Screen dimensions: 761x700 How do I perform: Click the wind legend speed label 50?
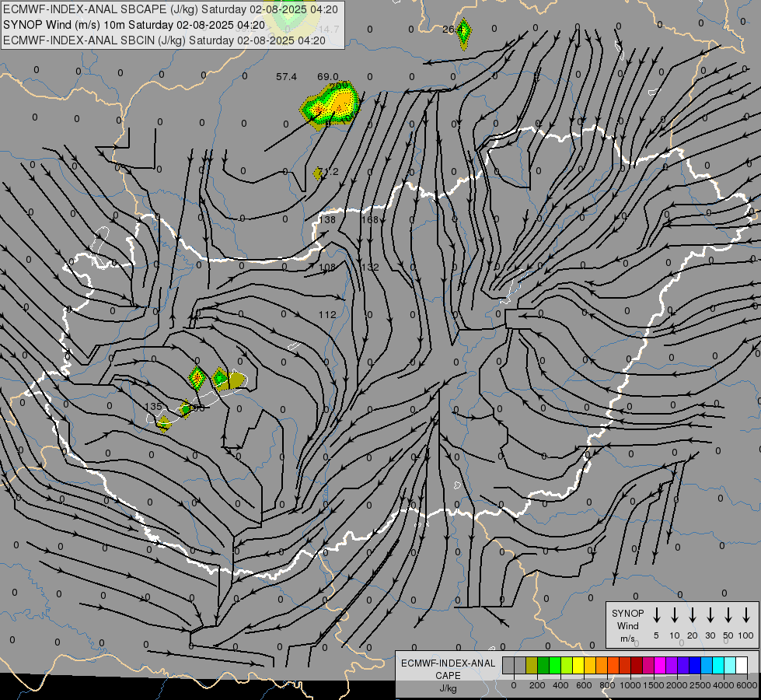click(x=728, y=635)
